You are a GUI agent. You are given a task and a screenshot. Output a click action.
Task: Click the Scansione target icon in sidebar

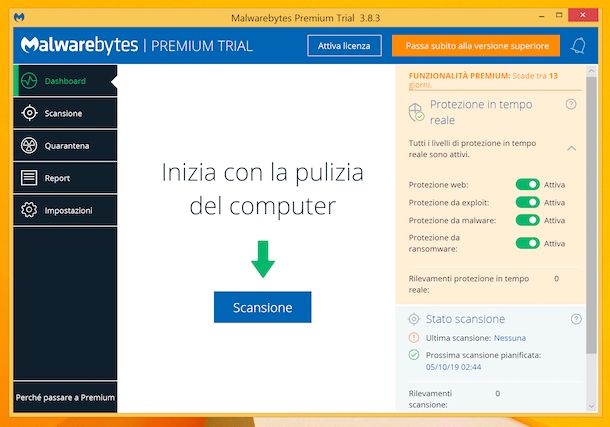[x=30, y=113]
